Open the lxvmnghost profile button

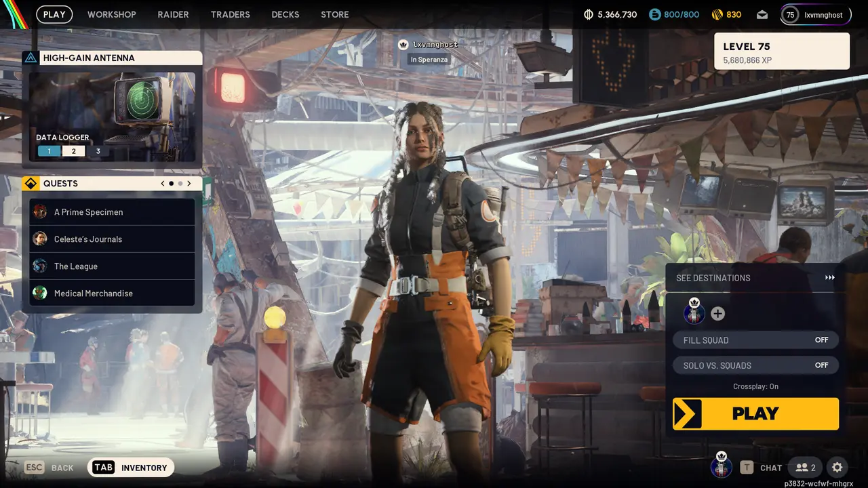[816, 15]
